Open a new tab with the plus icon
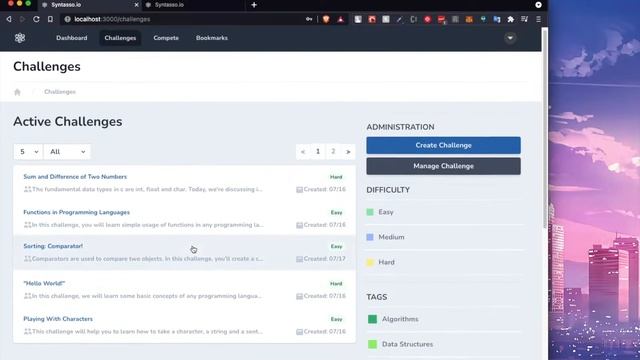The image size is (640, 360). (x=254, y=5)
